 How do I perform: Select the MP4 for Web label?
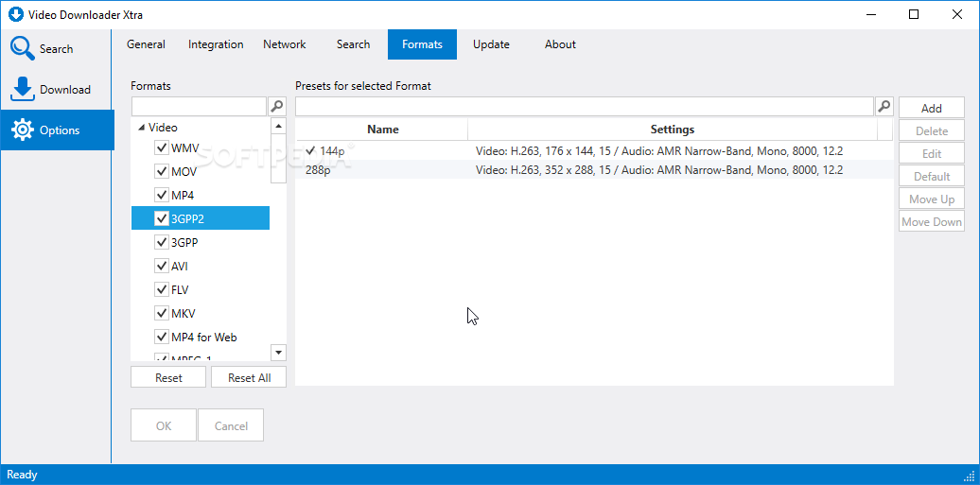(x=203, y=337)
